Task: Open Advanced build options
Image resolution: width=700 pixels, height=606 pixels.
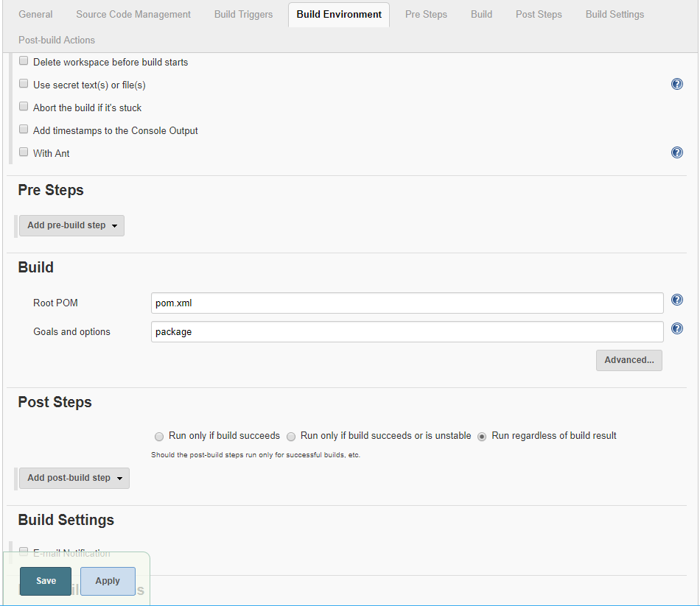Action: click(x=629, y=360)
